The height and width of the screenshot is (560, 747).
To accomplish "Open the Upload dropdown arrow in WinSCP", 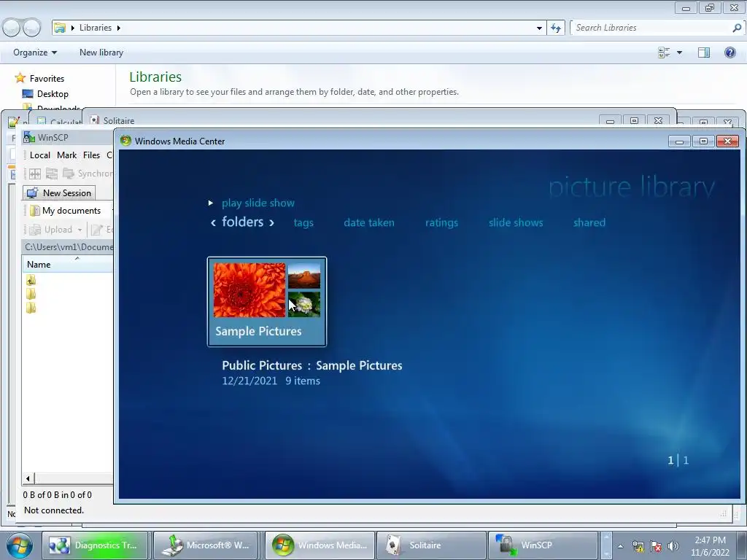I will click(80, 230).
